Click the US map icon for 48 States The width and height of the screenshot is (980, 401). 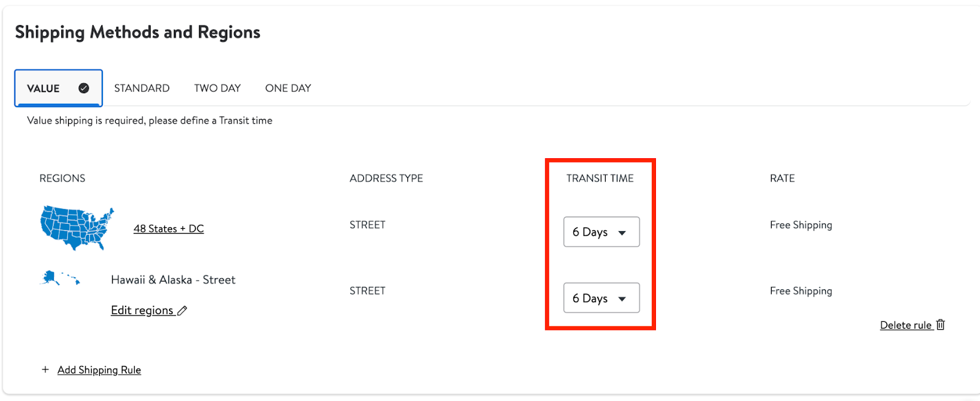pos(77,228)
